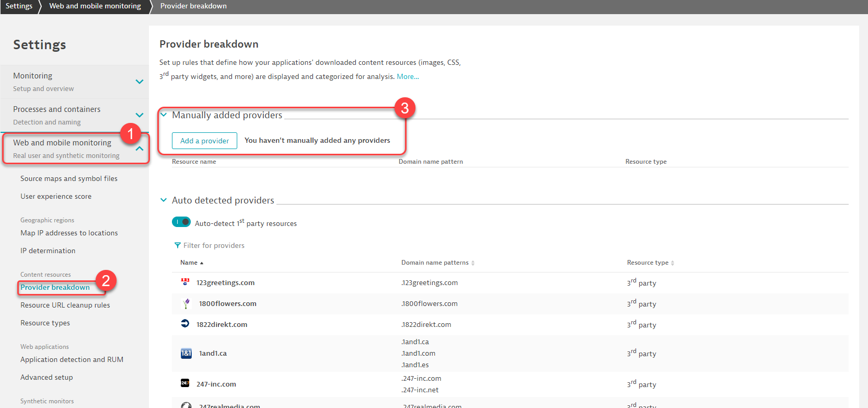Expand the Monitoring settings section
The height and width of the screenshot is (408, 868).
coord(140,82)
